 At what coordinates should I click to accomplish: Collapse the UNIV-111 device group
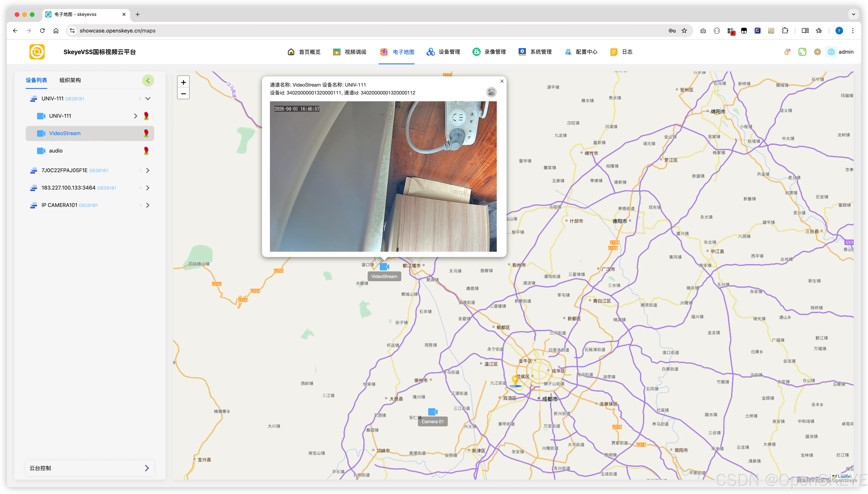pyautogui.click(x=148, y=99)
